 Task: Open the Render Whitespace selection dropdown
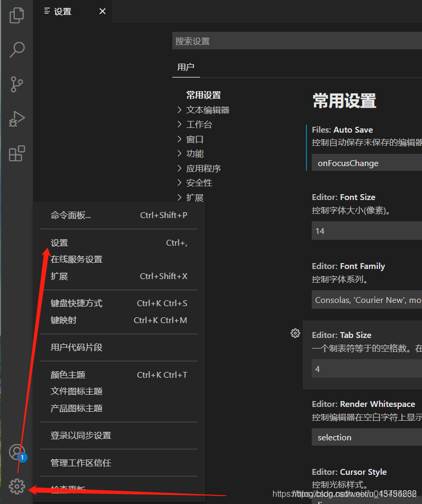pyautogui.click(x=367, y=437)
